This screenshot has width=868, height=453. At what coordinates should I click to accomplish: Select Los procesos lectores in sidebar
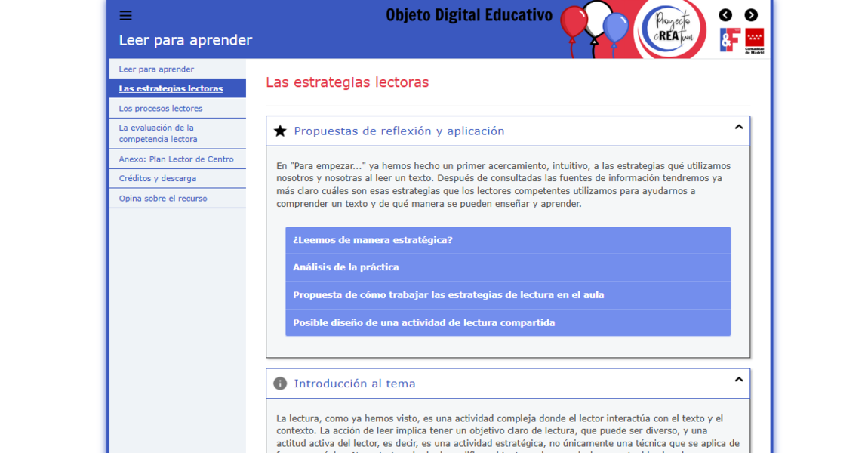(x=160, y=109)
